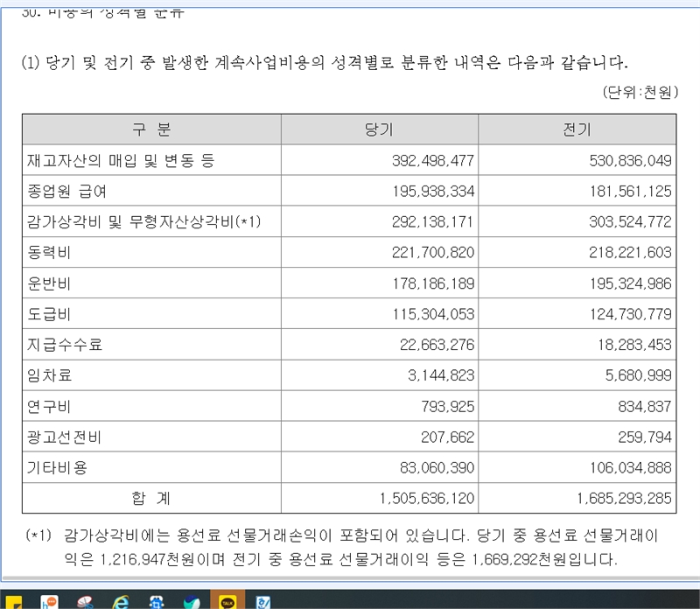The image size is (700, 609).
Task: Select the 연구비 전기 value 834,837
Action: point(644,406)
